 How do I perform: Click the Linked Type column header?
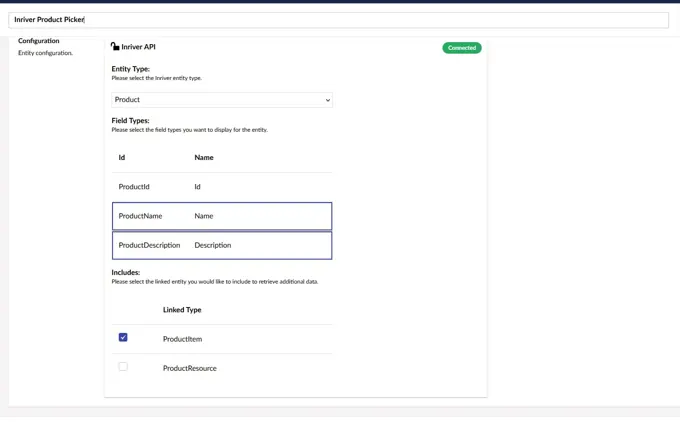click(182, 310)
